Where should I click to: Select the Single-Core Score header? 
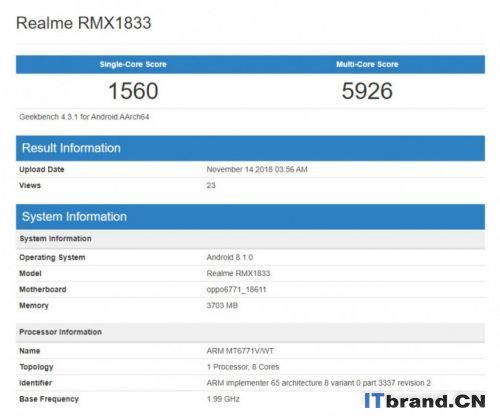[x=133, y=64]
